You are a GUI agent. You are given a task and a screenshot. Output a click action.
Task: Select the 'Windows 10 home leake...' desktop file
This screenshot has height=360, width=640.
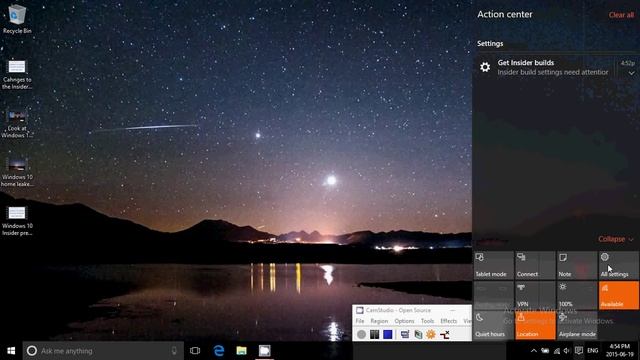pyautogui.click(x=17, y=172)
